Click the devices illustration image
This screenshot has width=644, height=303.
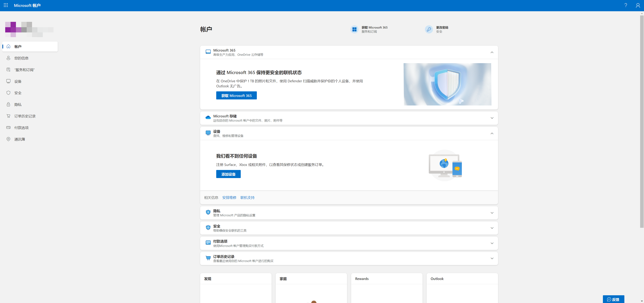(x=445, y=165)
